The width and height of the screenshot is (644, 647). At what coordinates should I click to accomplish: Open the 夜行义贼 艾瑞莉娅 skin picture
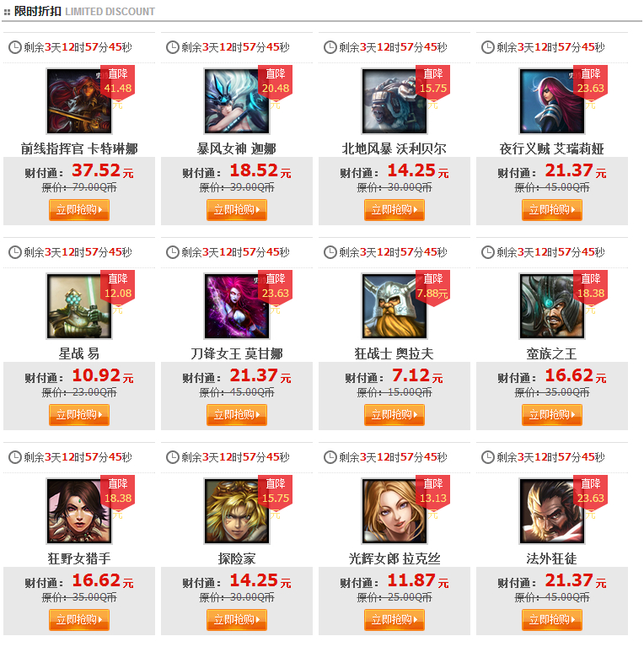[552, 101]
